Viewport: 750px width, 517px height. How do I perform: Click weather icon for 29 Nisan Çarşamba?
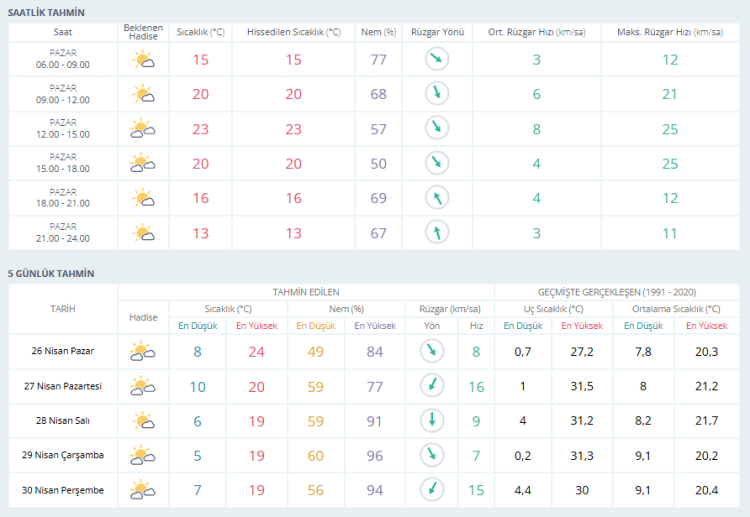coord(143,456)
